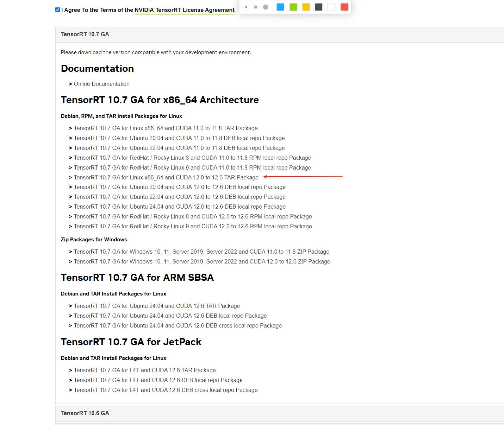
Task: Uncheck the license agreement checkbox
Action: click(x=57, y=10)
